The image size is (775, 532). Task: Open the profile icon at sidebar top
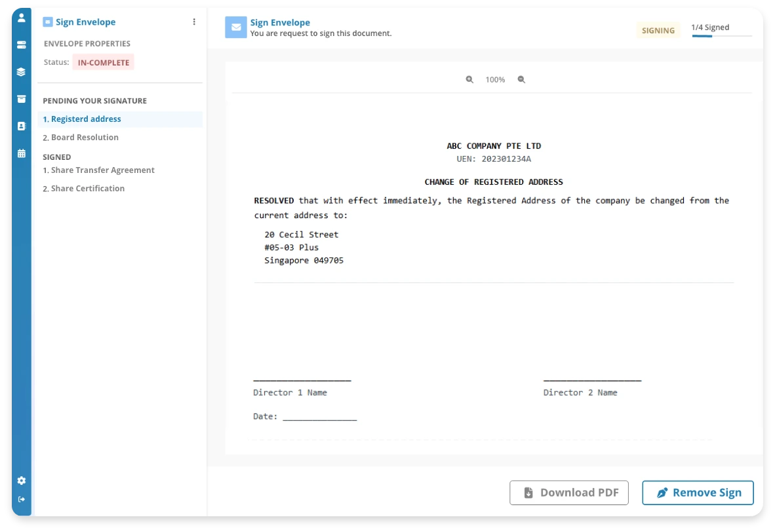[x=21, y=18]
